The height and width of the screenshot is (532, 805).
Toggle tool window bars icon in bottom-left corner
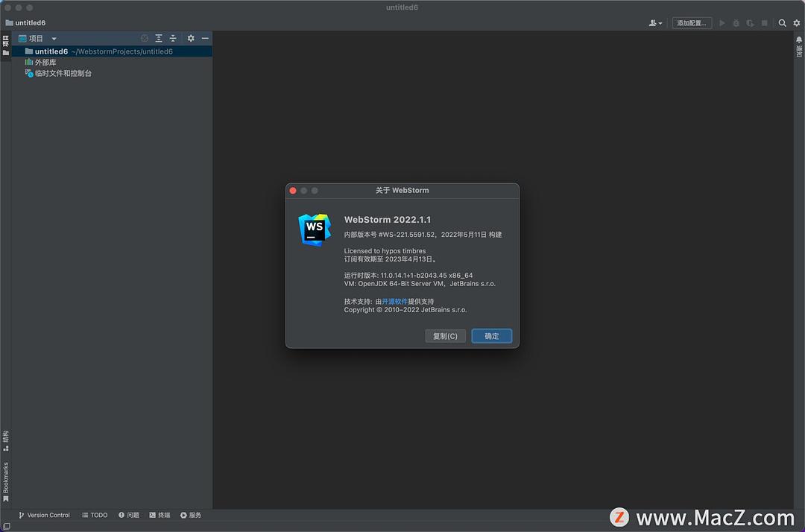click(x=6, y=526)
